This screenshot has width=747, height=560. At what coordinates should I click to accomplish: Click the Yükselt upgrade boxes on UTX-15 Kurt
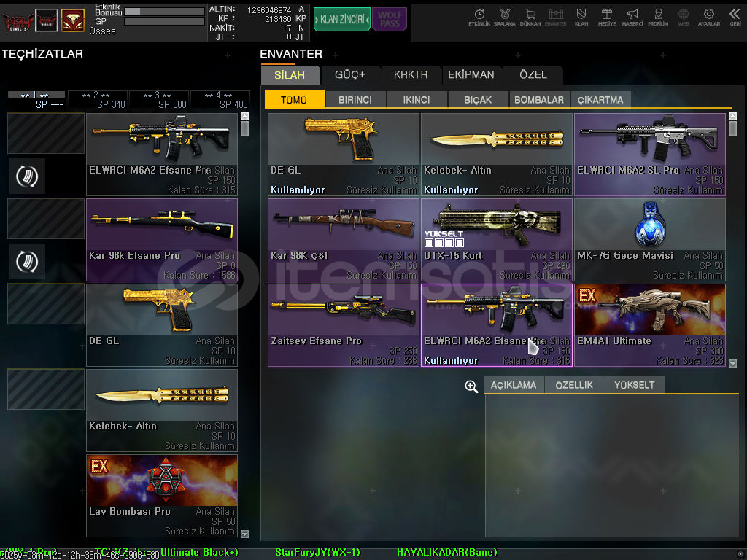point(444,242)
